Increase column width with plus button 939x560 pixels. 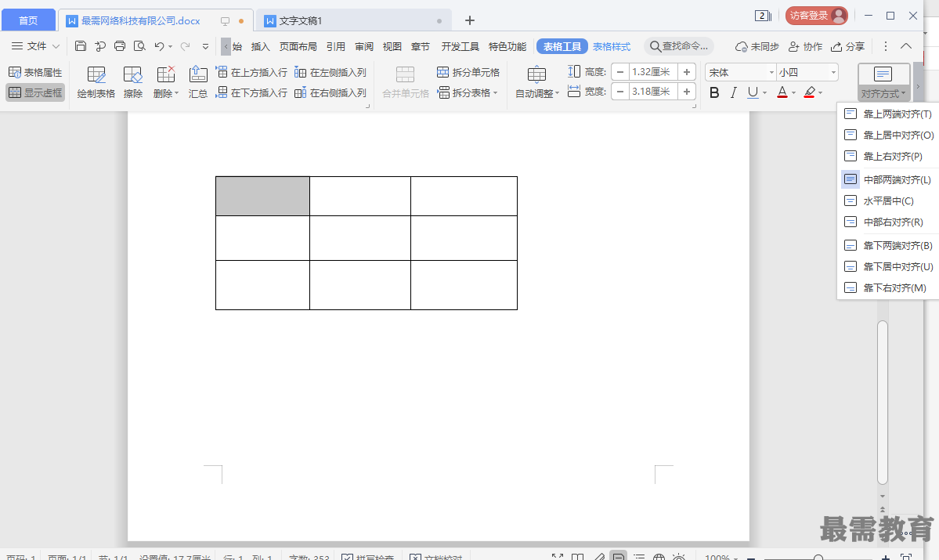point(687,92)
